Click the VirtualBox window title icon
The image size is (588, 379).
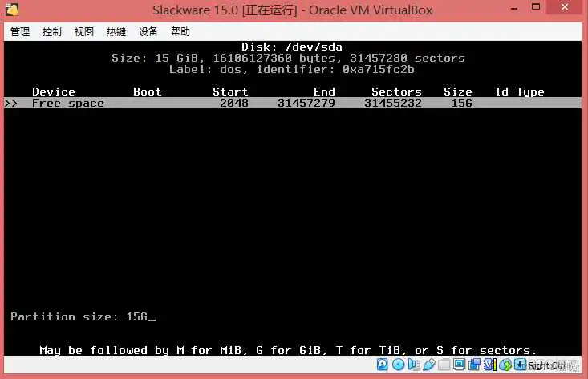click(x=11, y=10)
